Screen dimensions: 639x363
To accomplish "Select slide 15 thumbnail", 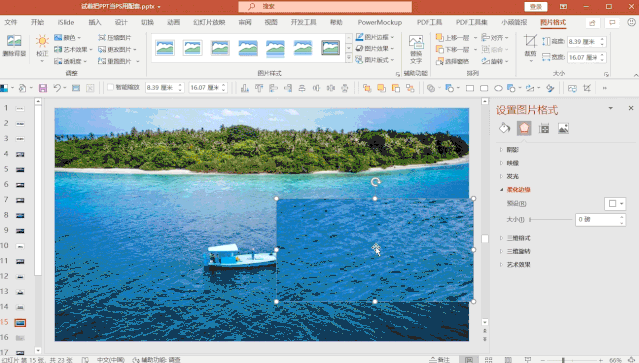I will coord(20,323).
